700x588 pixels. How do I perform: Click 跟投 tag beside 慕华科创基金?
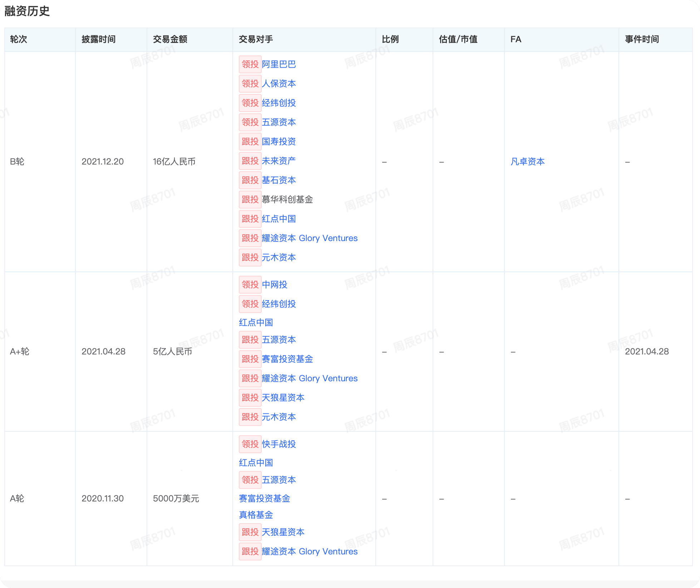point(250,200)
